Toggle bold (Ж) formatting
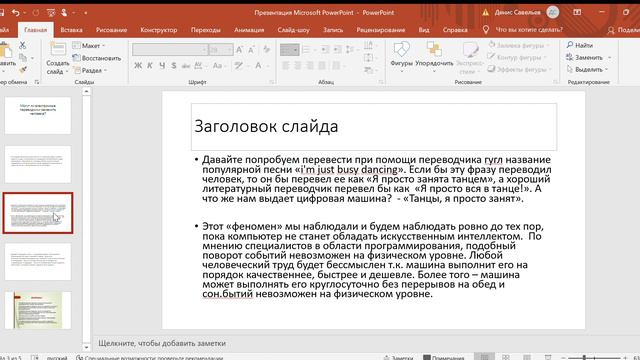Screen dimensions: 640x360 (138, 65)
